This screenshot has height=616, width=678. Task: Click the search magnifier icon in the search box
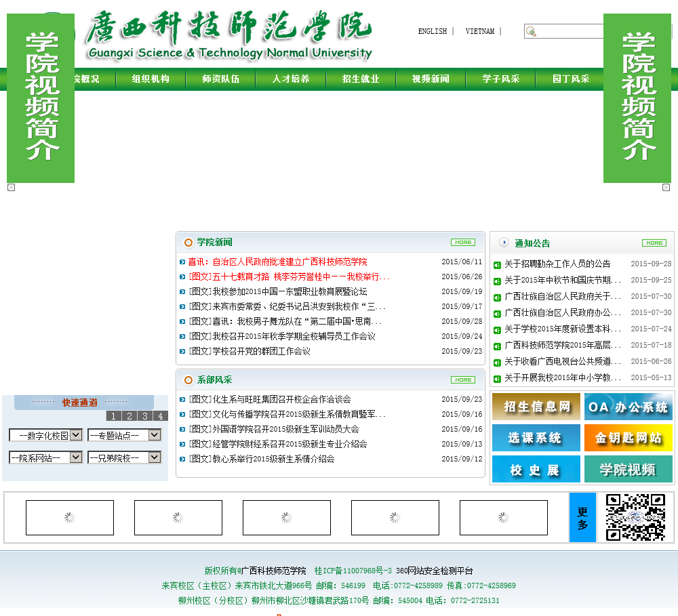pyautogui.click(x=531, y=32)
